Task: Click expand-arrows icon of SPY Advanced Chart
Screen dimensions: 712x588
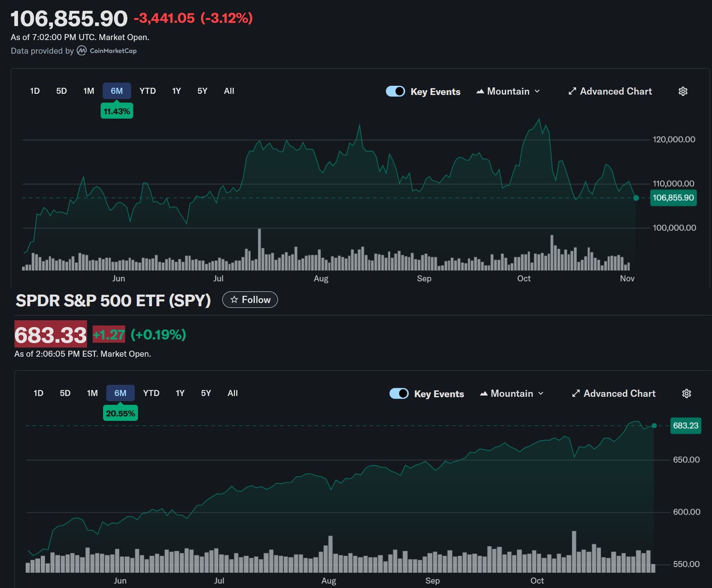Action: click(x=576, y=394)
